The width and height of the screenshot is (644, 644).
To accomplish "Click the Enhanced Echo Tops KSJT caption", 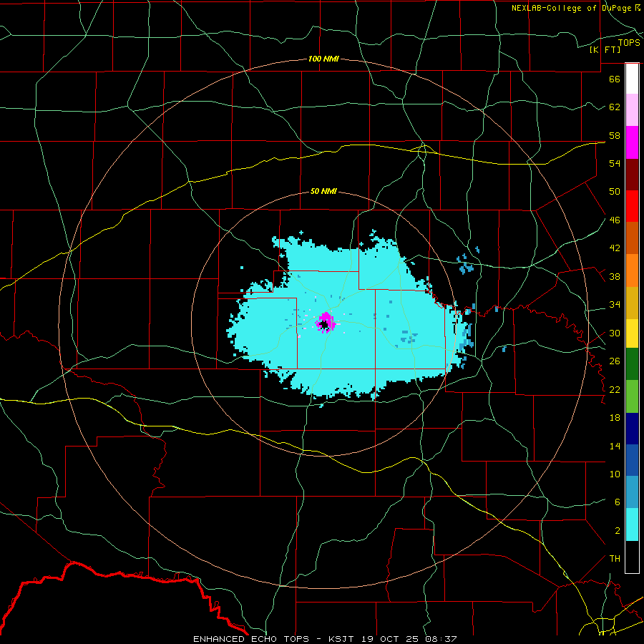I will 325,639.
